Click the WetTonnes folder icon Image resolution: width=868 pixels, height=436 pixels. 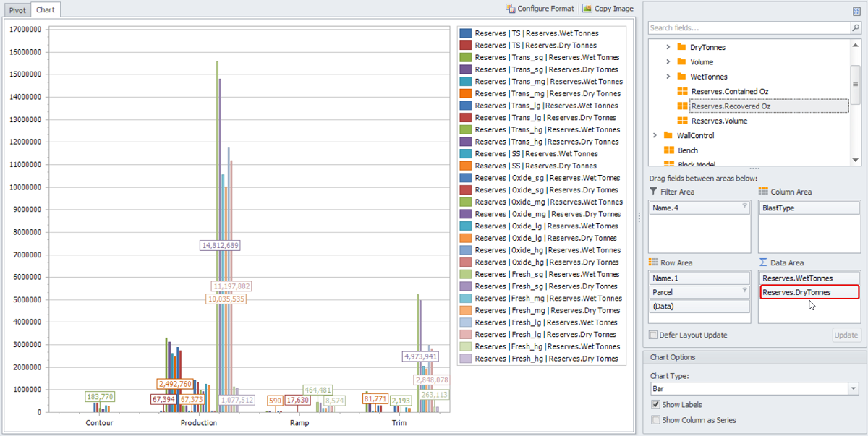coord(681,77)
